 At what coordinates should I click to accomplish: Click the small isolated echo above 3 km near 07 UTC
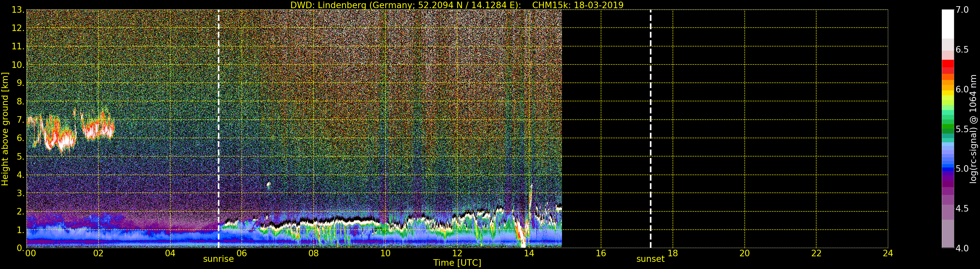pyautogui.click(x=268, y=185)
